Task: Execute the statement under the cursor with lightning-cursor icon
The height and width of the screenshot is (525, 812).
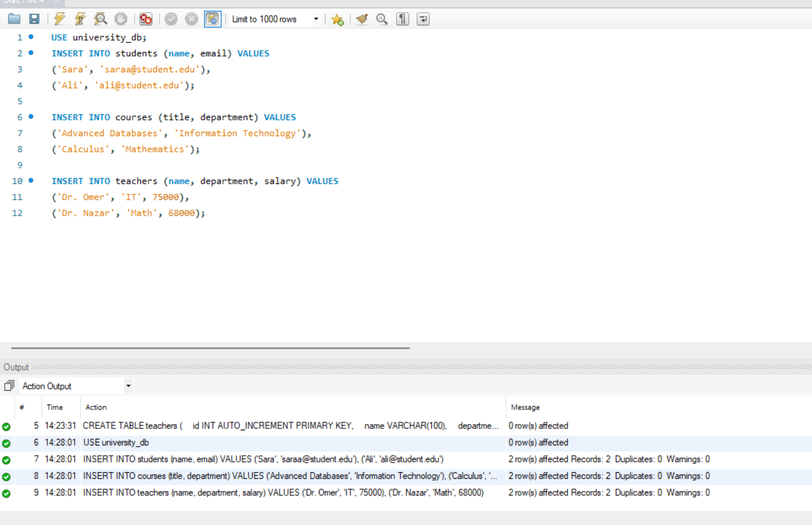Action: pyautogui.click(x=80, y=19)
